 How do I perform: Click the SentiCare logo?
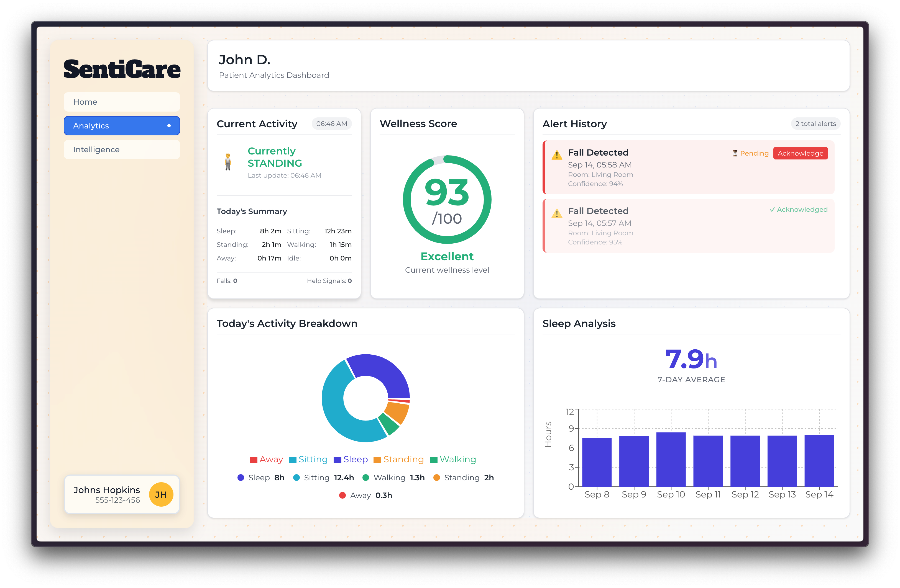(x=122, y=69)
